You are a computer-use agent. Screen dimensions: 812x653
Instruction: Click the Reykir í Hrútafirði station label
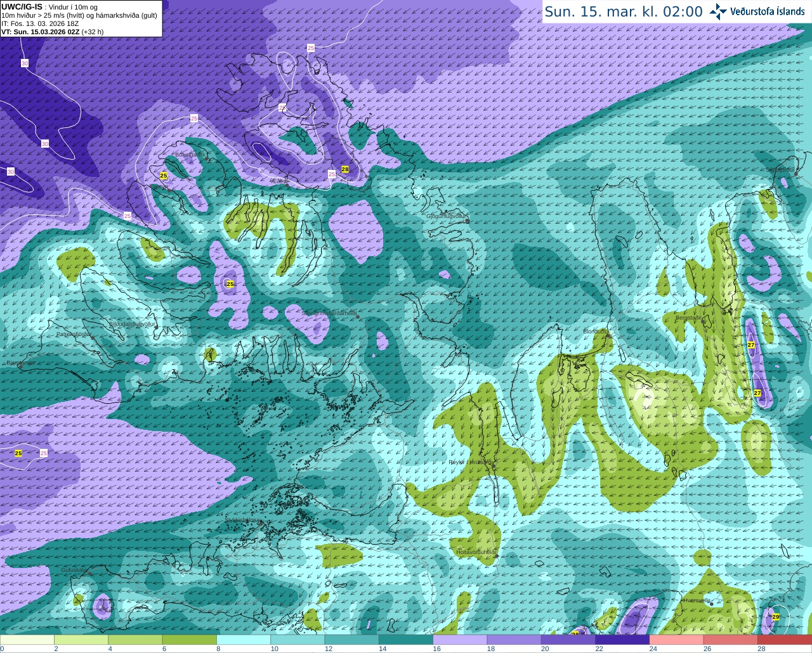point(470,463)
